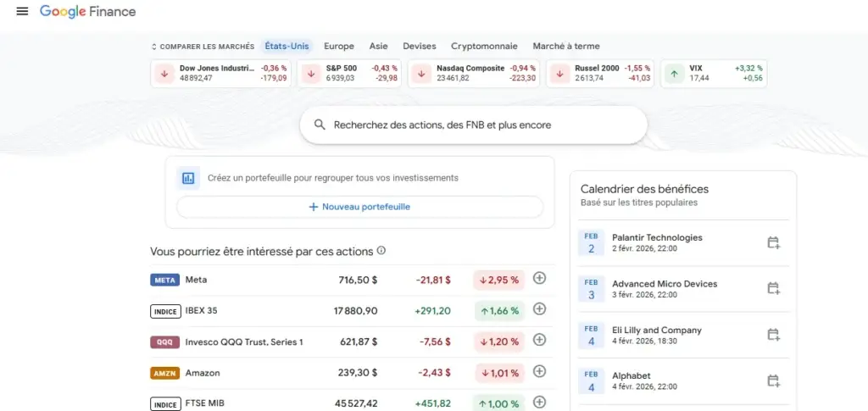This screenshot has width=868, height=411.
Task: Click the search magnifier icon
Action: coord(320,125)
